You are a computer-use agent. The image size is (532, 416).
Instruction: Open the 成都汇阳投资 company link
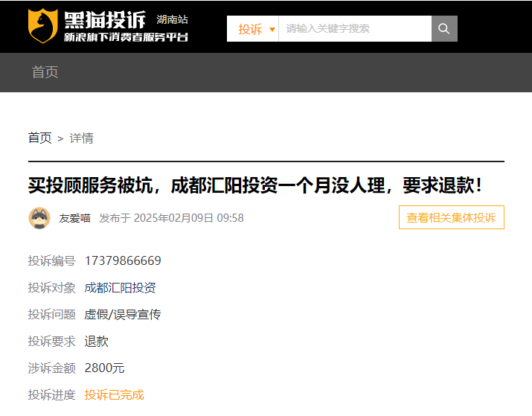[120, 288]
